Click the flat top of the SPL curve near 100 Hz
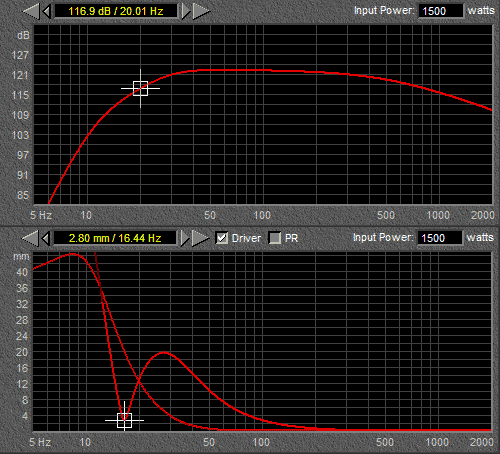500x454 pixels. coord(262,70)
